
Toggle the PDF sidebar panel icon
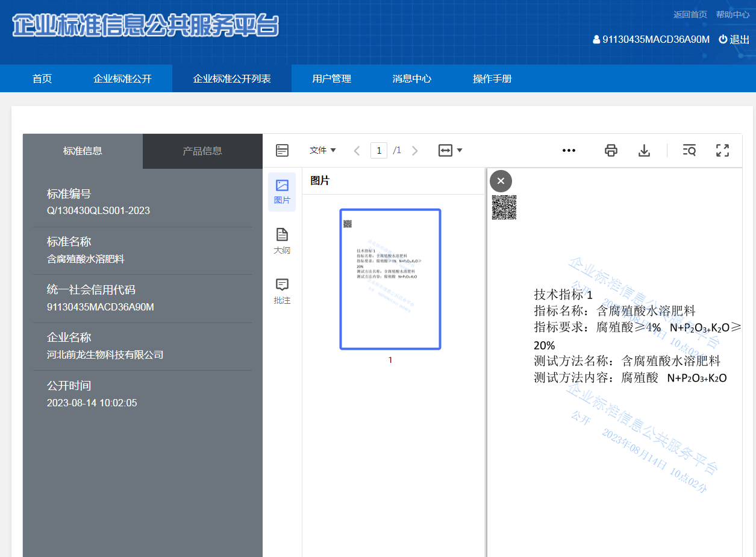point(282,151)
